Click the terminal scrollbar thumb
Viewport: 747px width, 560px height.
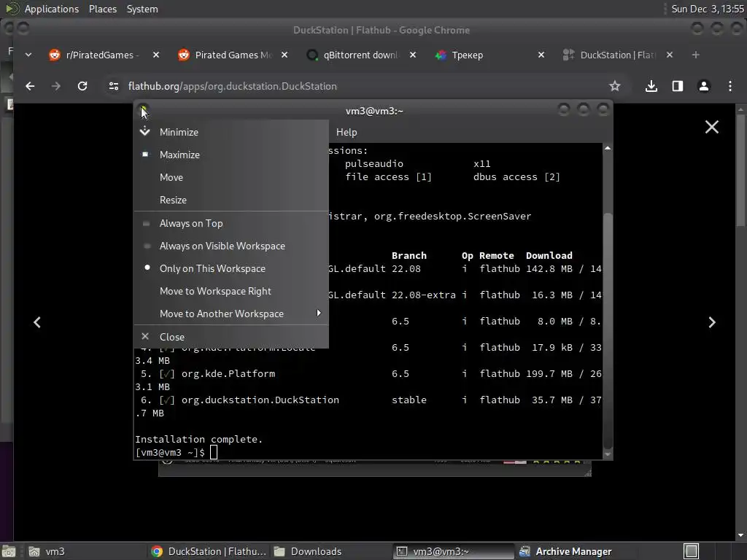point(608,330)
